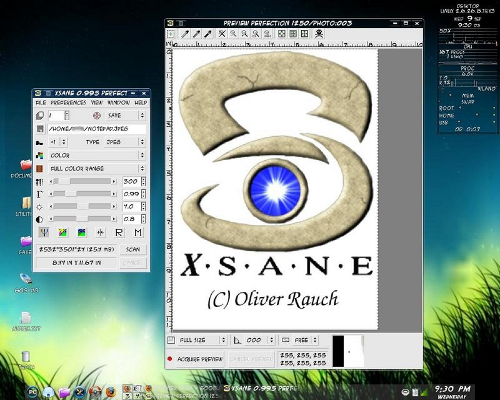The width and height of the screenshot is (500, 400).
Task: Click the restore enhancement (R) icon
Action: click(119, 232)
